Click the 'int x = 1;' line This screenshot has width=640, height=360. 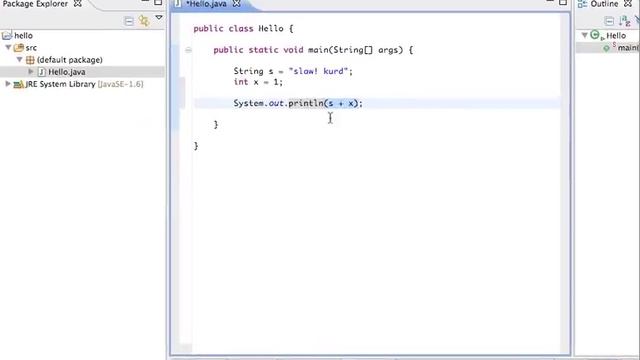point(258,82)
